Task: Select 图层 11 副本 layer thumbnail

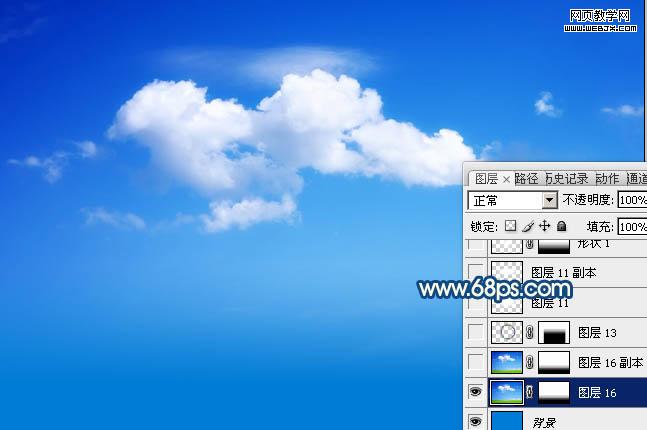Action: click(507, 272)
